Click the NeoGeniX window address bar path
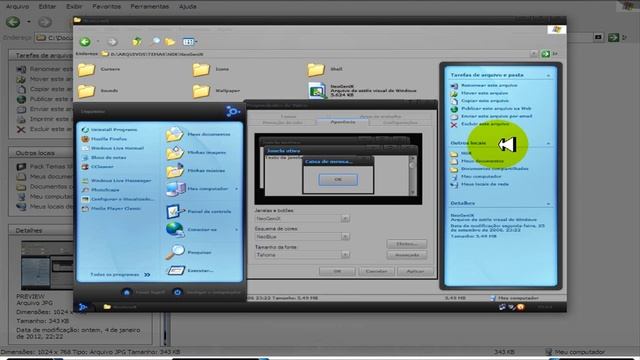640x360 pixels. (157, 54)
